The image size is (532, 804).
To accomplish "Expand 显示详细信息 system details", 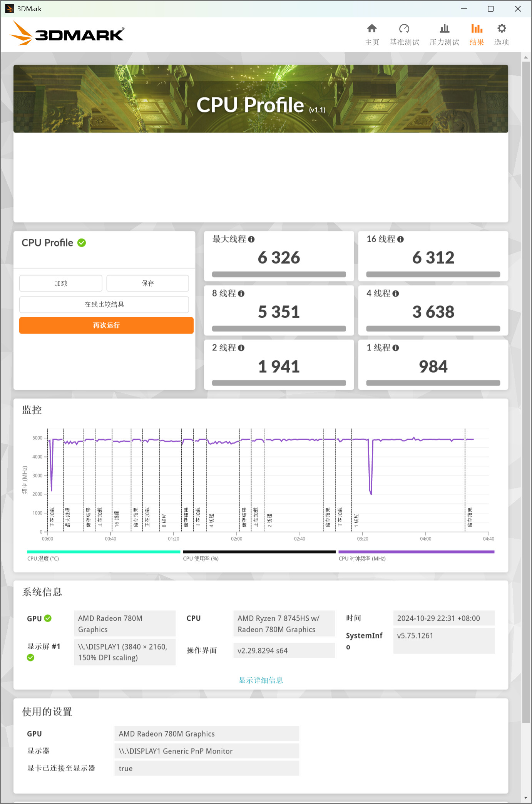I will 261,680.
